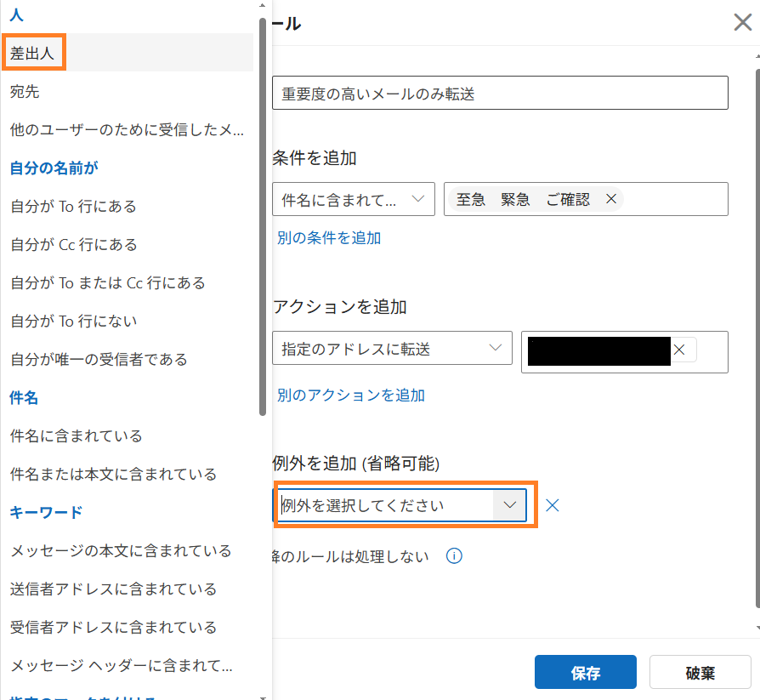Screen dimensions: 760x700
Task: Select 差出人 from the condition list
Action: tap(34, 52)
